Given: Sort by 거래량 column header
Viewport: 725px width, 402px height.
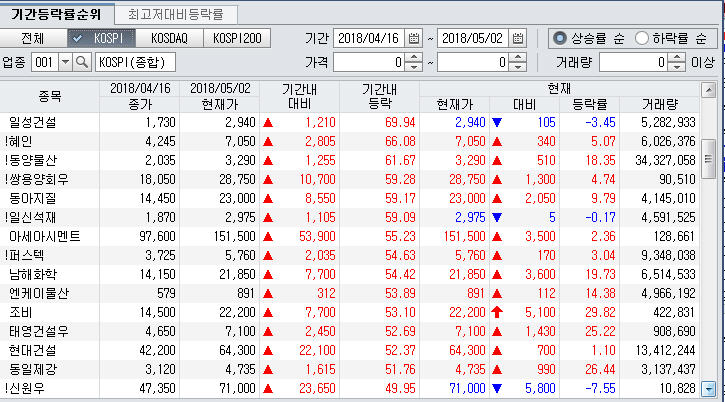Looking at the screenshot, I should [659, 105].
